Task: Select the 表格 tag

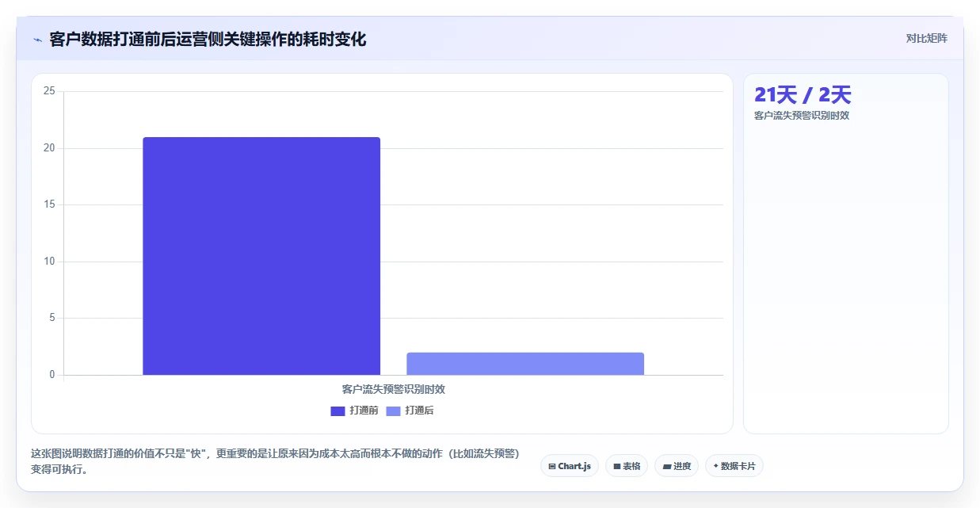Action: coord(627,466)
